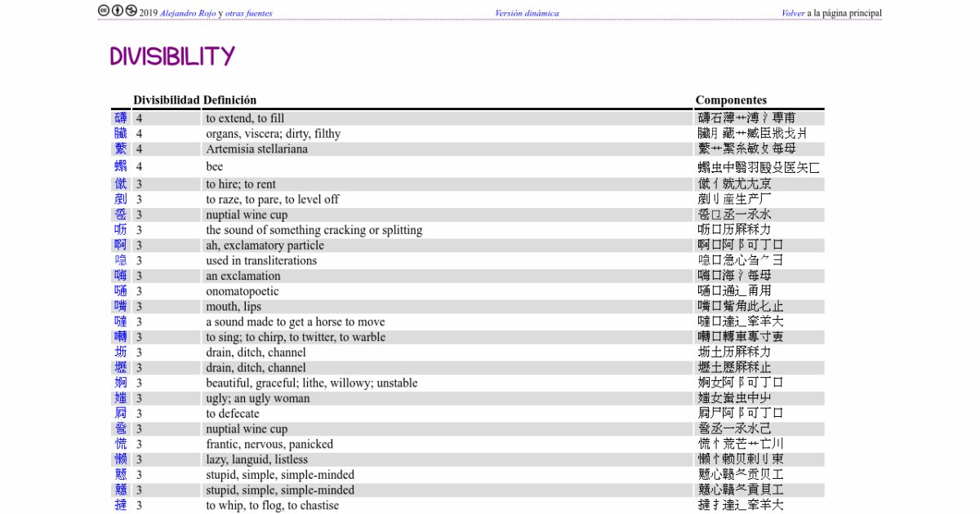The image size is (980, 514).
Task: Open the 'otras fuentes' link
Action: [248, 13]
